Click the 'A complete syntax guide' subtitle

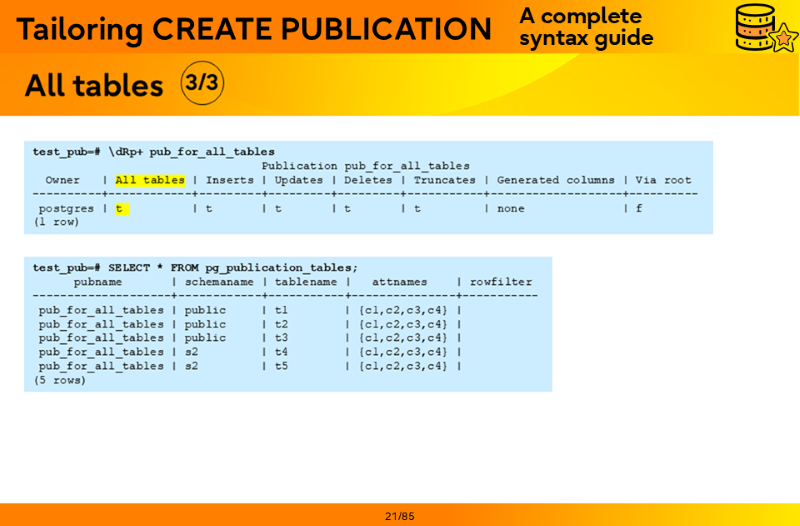coord(586,27)
